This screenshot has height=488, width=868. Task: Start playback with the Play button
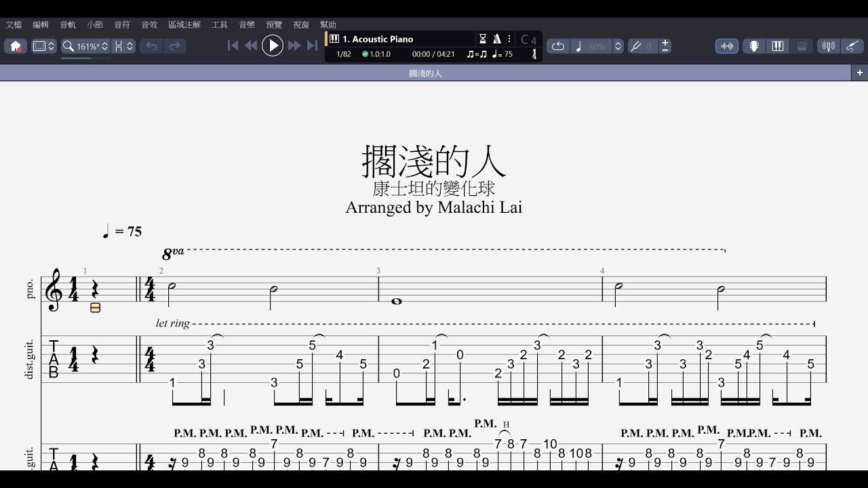click(x=273, y=45)
